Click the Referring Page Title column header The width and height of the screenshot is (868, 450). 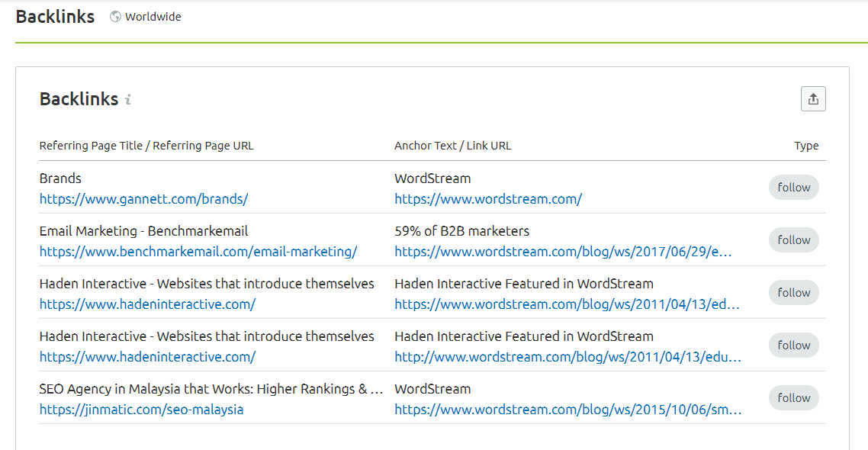tap(146, 146)
